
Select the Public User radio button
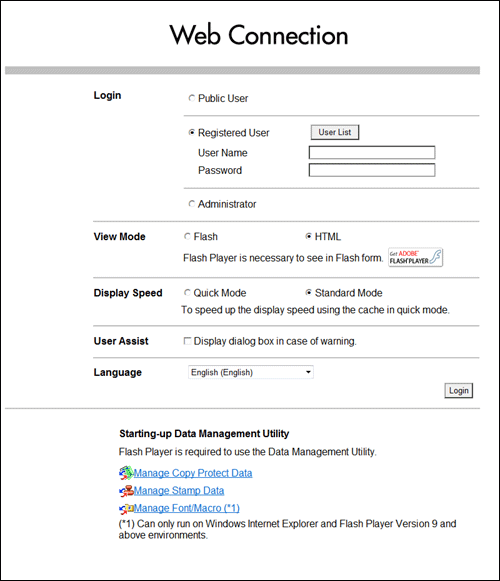coord(192,98)
